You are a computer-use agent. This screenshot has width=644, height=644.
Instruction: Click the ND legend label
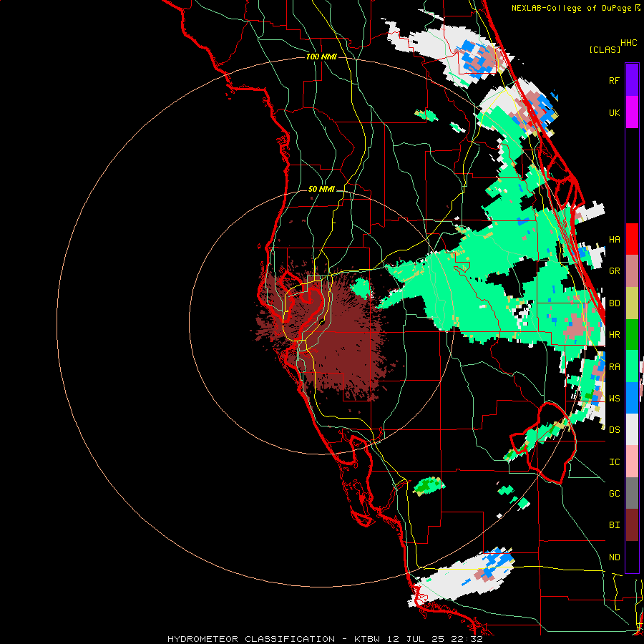click(x=614, y=557)
